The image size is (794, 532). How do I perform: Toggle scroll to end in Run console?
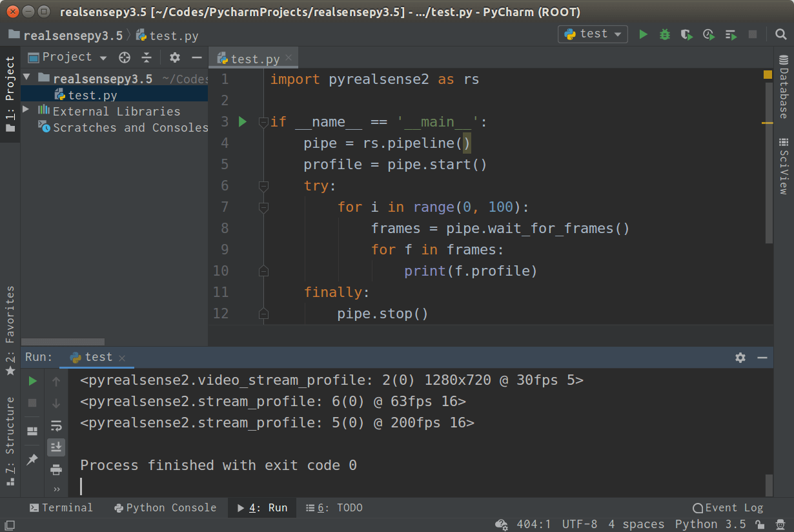pyautogui.click(x=56, y=447)
